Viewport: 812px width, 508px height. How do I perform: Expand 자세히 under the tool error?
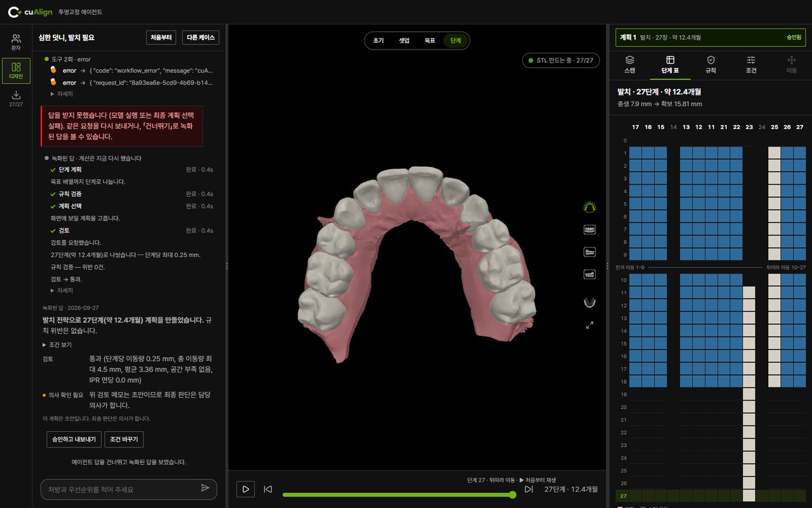tap(62, 94)
